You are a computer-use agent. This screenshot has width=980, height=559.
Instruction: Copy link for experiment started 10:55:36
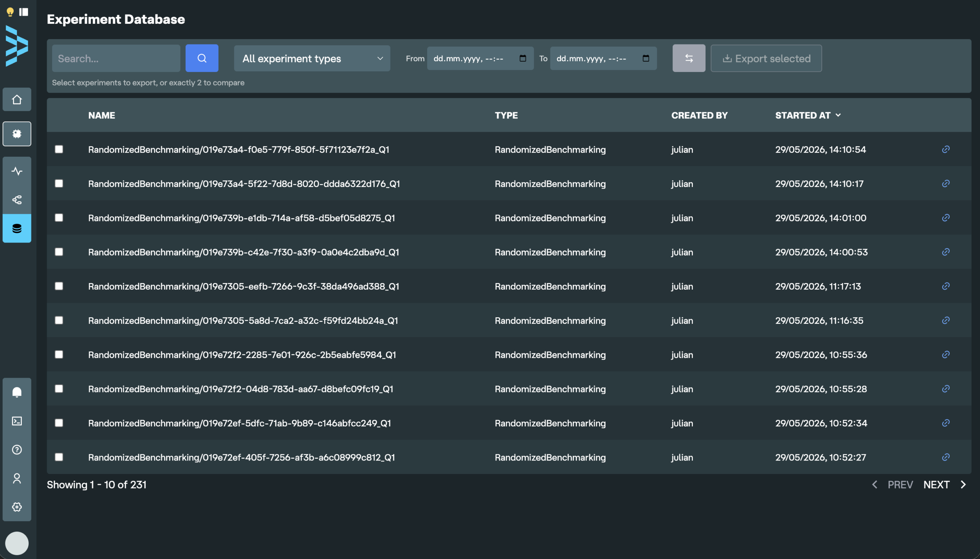946,354
